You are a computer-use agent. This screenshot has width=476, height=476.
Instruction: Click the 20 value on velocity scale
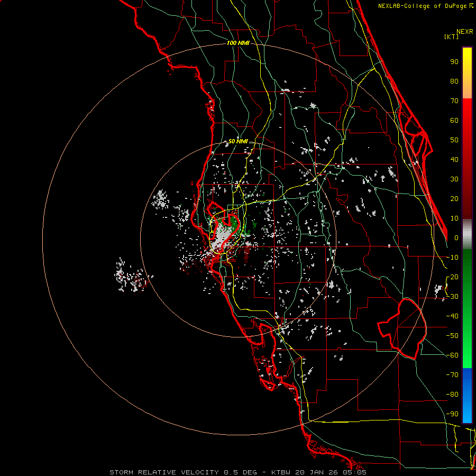click(x=454, y=199)
